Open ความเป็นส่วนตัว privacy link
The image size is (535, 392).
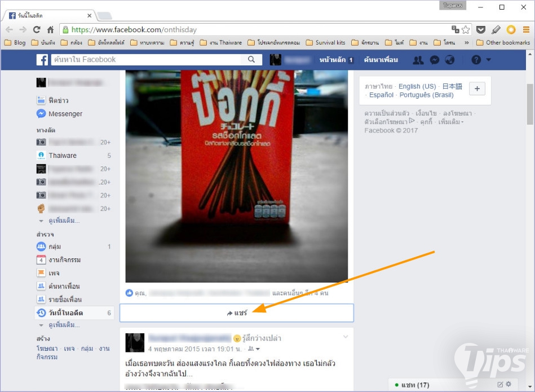[x=387, y=113]
